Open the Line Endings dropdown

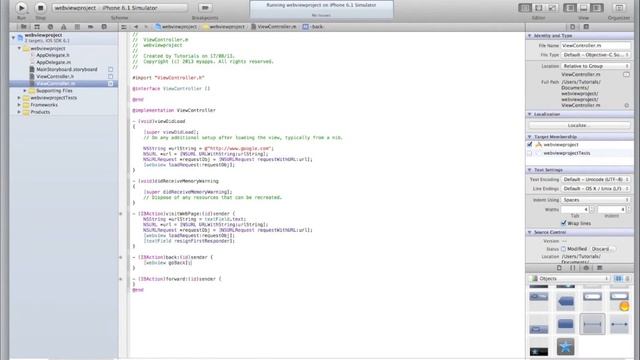click(596, 189)
